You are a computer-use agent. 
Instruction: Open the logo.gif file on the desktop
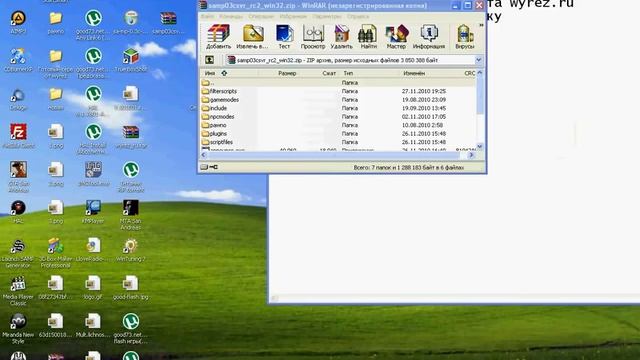93,288
